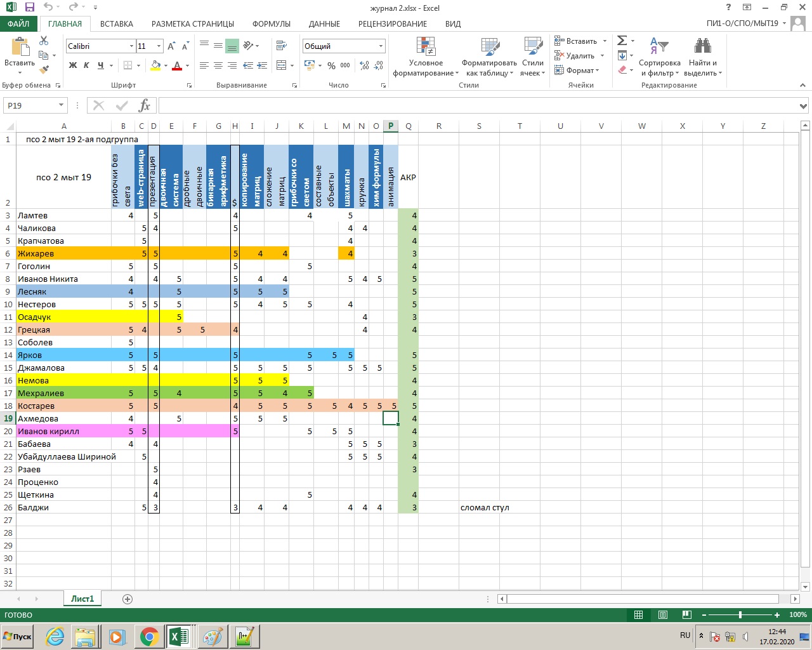Click the Save floppy disk icon
The height and width of the screenshot is (650, 812).
29,8
